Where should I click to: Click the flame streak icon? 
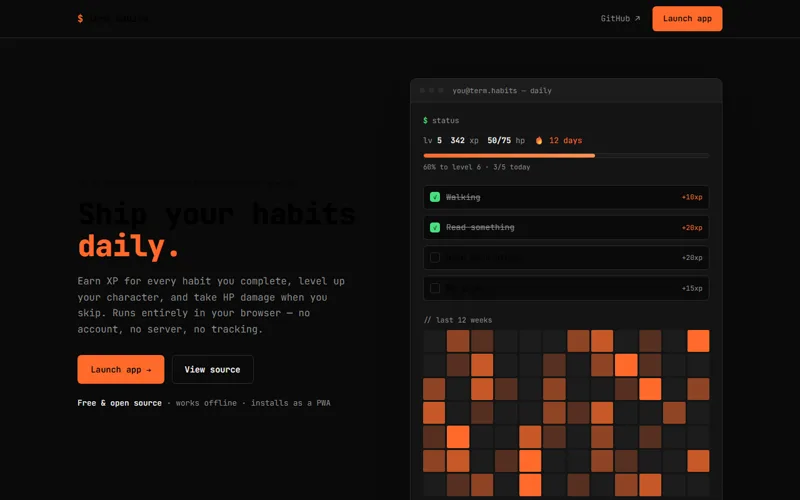pyautogui.click(x=539, y=140)
